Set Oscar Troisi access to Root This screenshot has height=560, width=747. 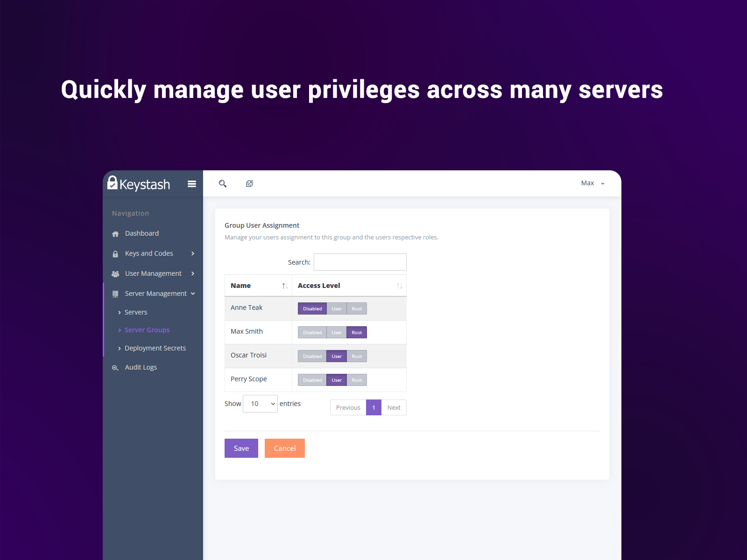(357, 356)
